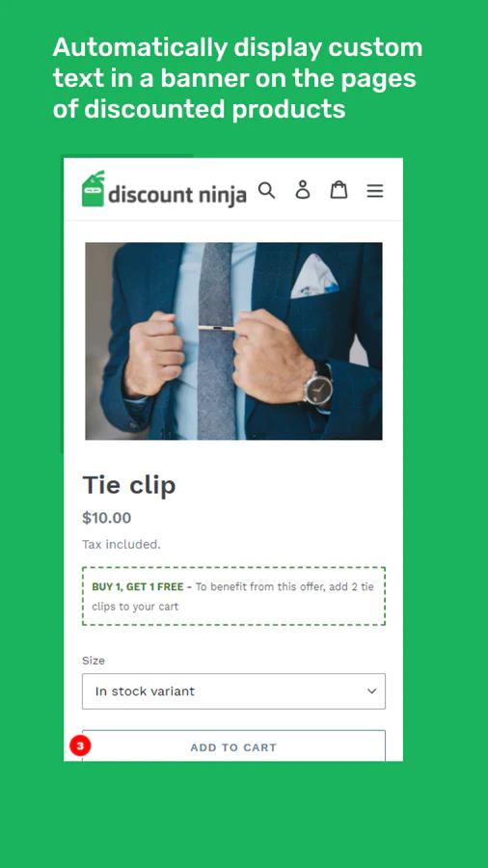Click the search magnifier icon
The image size is (488, 868).
pyautogui.click(x=267, y=190)
